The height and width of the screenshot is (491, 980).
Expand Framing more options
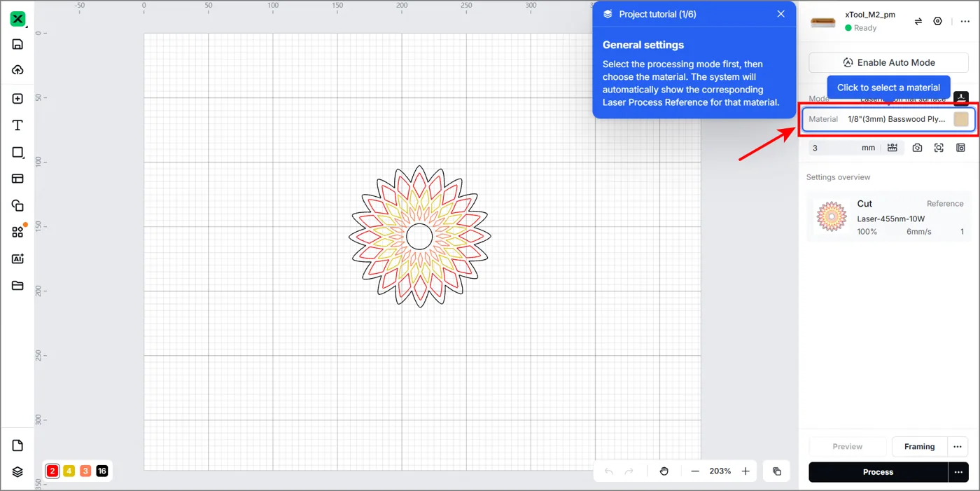958,446
